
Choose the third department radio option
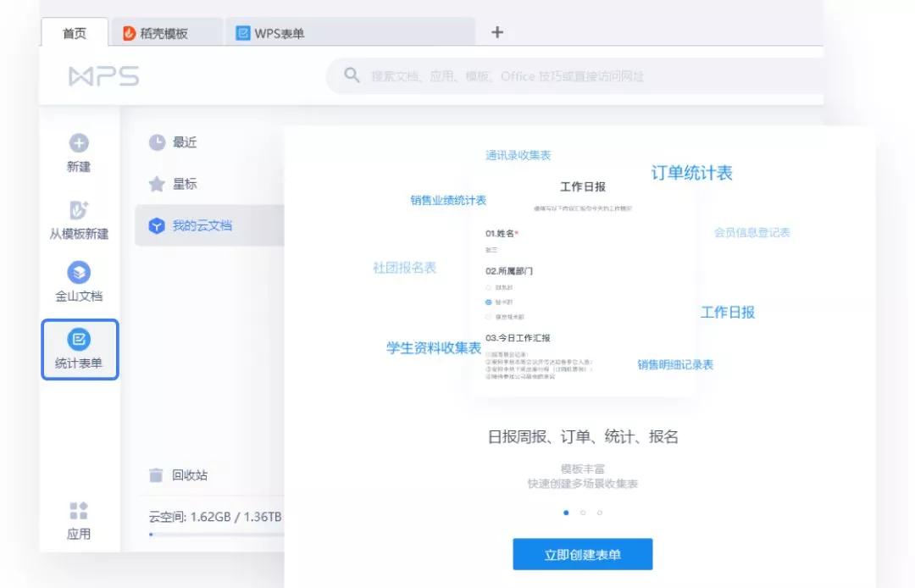tap(488, 316)
